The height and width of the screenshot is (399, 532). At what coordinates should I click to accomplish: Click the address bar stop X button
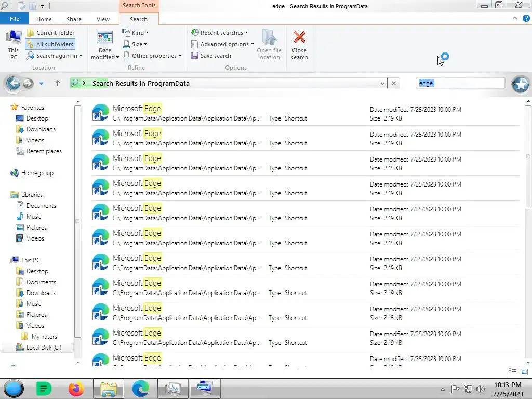(394, 83)
